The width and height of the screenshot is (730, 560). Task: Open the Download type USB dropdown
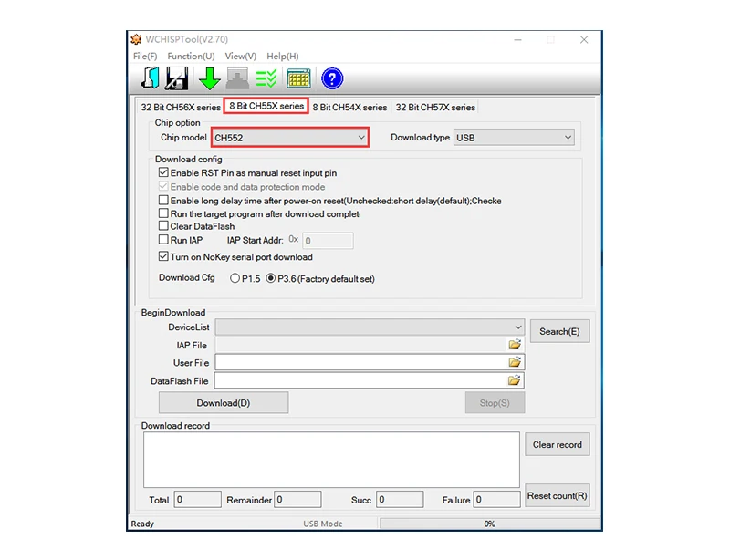(514, 138)
